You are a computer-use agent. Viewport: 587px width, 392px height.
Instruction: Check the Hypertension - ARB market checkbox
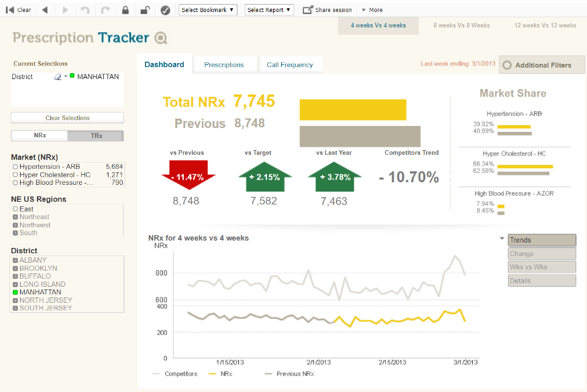point(16,166)
